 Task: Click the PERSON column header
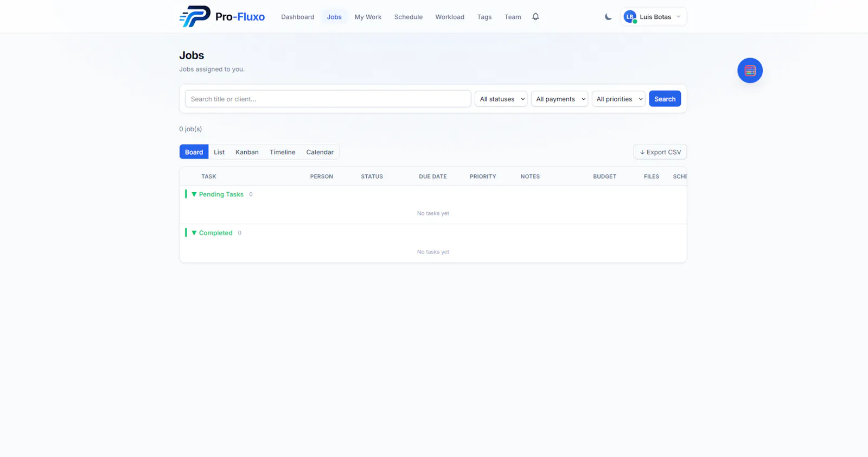pyautogui.click(x=322, y=176)
